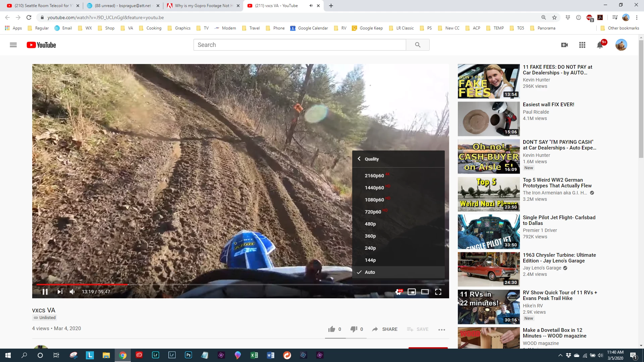This screenshot has width=644, height=362.
Task: Click the SHARE button
Action: [x=385, y=329]
